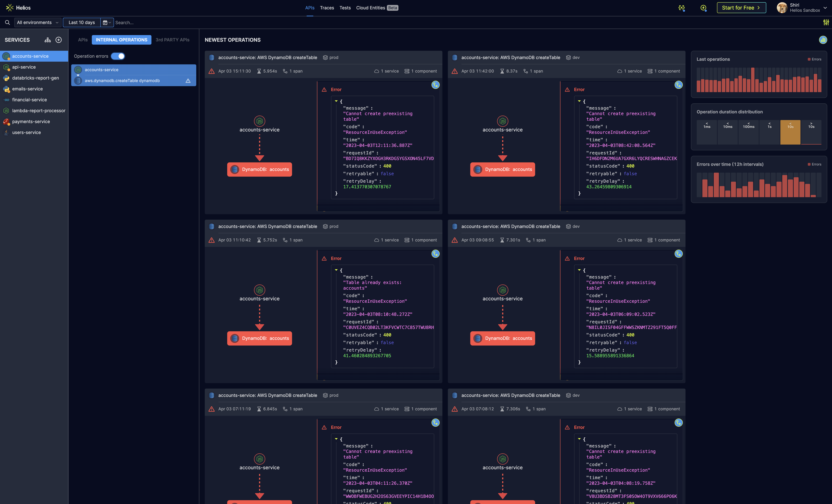Select aws.dynamodb.createTable dynamodb operation
832x504 pixels.
[x=134, y=81]
